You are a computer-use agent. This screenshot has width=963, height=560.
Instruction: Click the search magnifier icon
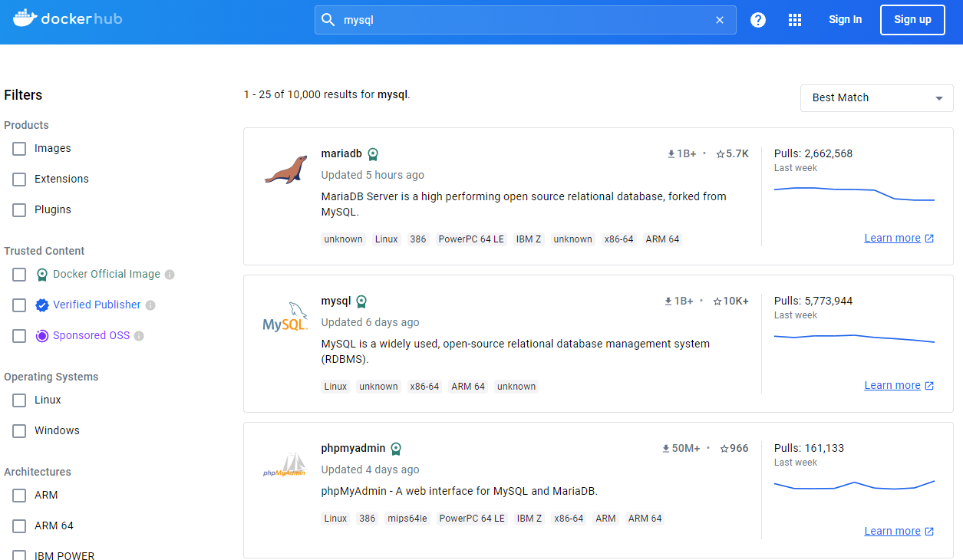coord(328,20)
